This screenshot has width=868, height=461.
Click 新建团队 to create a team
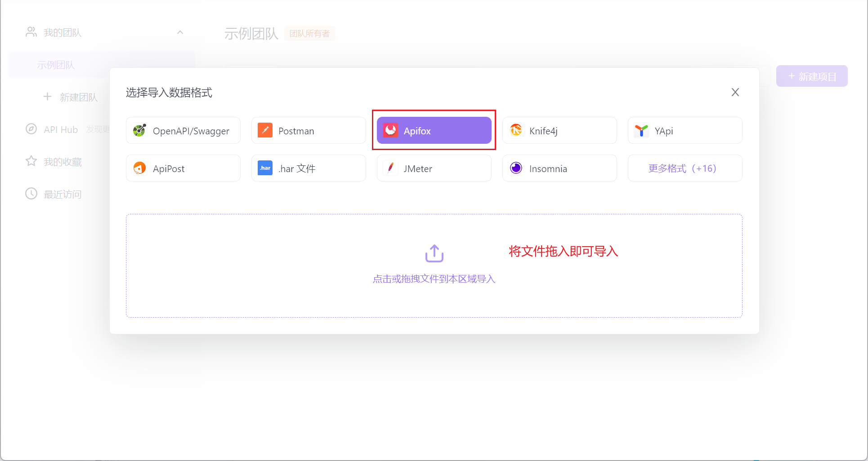click(x=79, y=98)
